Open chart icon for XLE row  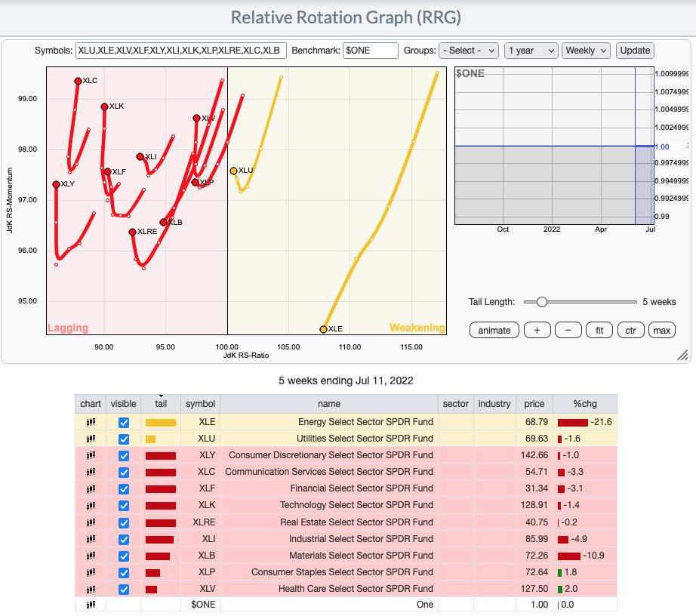(91, 422)
